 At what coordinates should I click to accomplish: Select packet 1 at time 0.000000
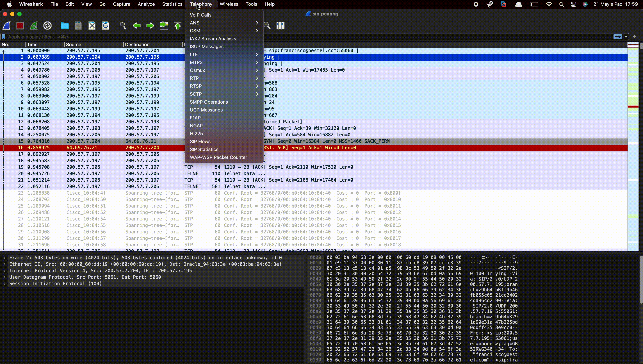tap(314, 51)
